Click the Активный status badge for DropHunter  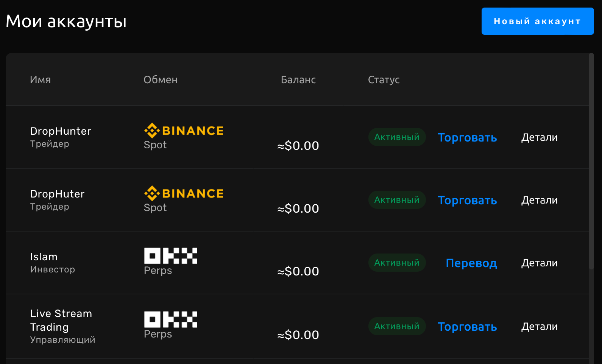397,137
